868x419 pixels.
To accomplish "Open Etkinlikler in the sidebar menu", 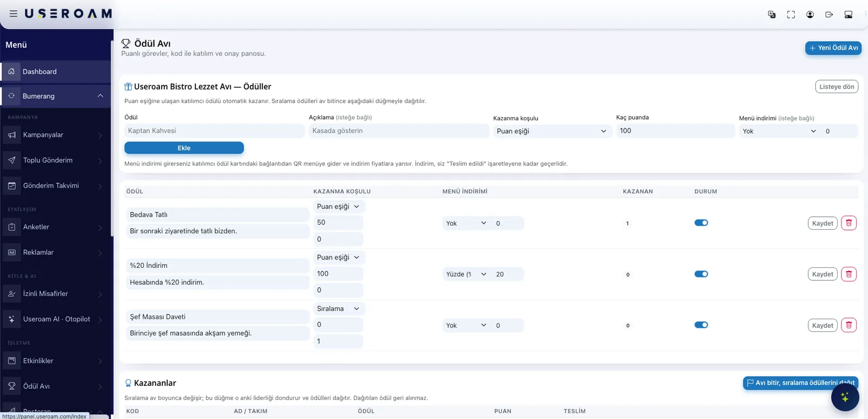I will coord(55,361).
